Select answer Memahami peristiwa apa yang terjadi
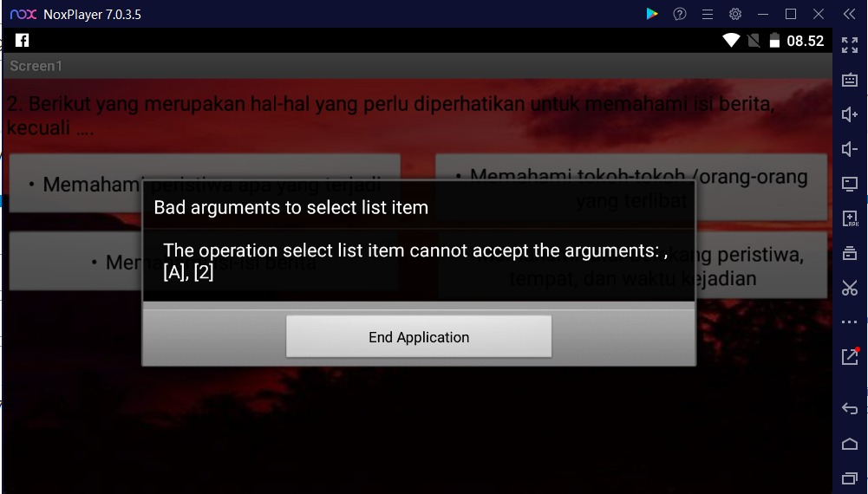The width and height of the screenshot is (868, 494). click(x=205, y=184)
